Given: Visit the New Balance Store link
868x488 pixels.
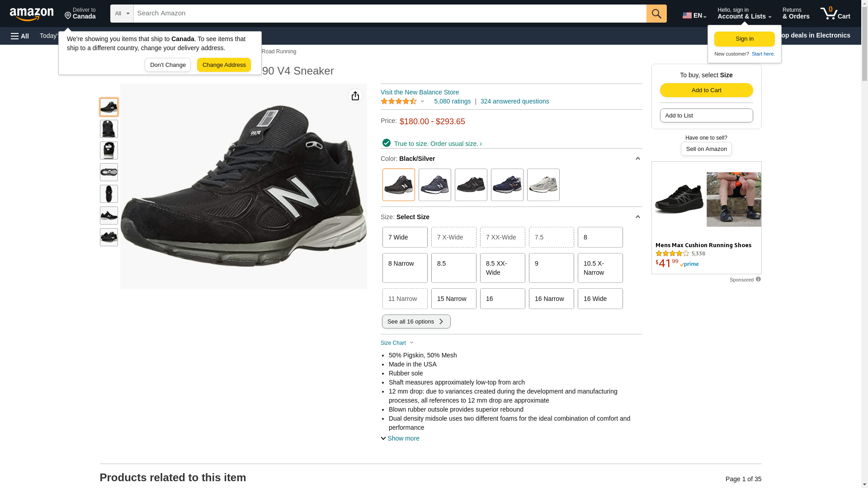Looking at the screenshot, I should [x=420, y=92].
